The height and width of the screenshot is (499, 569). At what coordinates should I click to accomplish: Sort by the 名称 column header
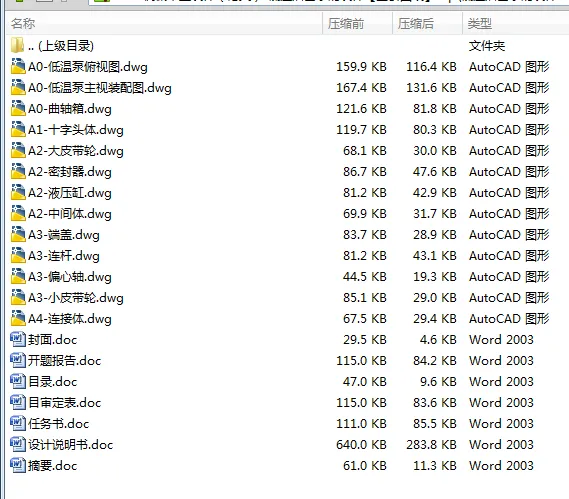(164, 24)
